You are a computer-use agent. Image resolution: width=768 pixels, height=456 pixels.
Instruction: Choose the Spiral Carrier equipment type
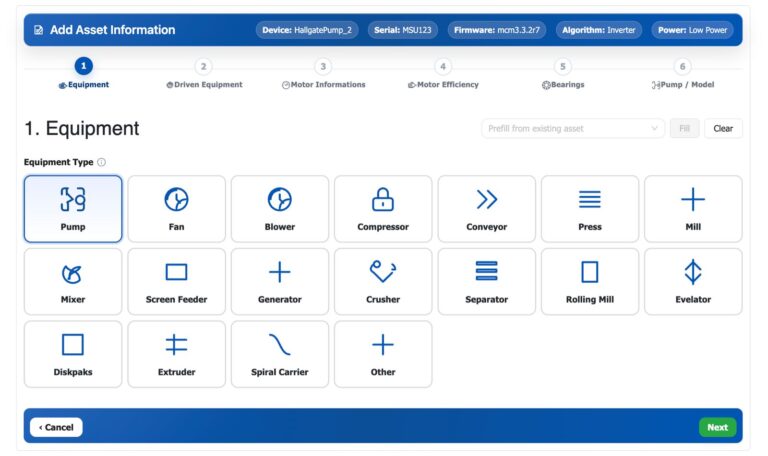click(280, 354)
